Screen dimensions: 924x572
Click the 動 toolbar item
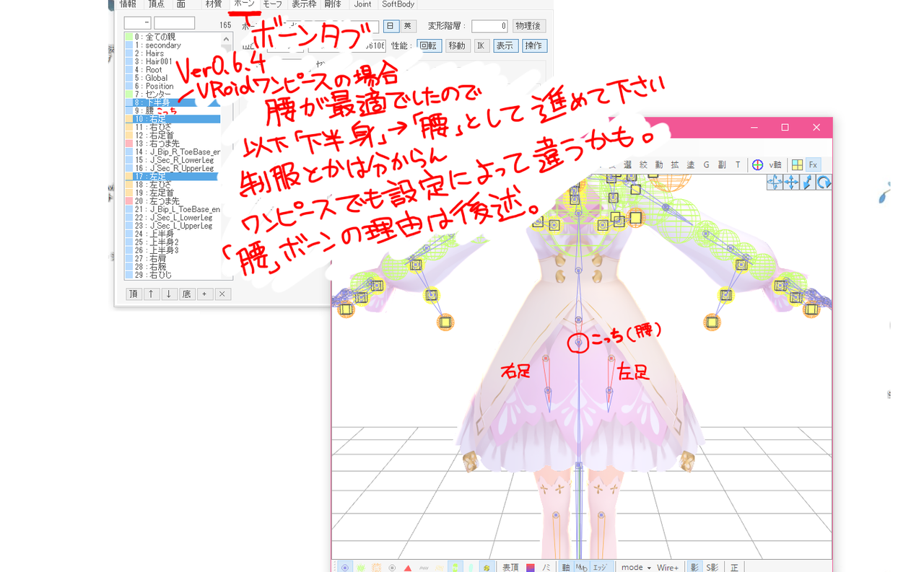point(659,164)
